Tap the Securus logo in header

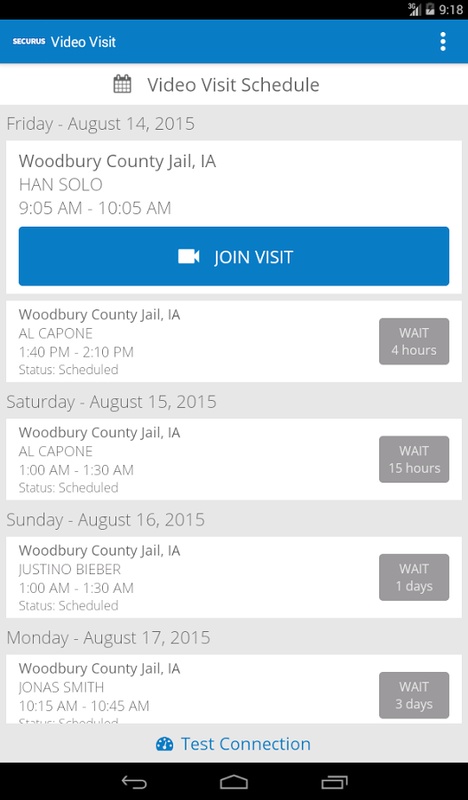pyautogui.click(x=29, y=41)
